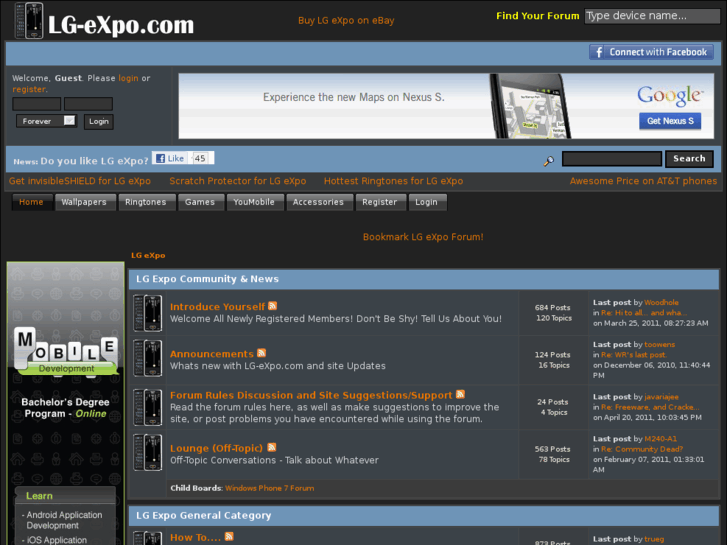
Task: Click the Android Application Development link in ad
Action: coord(64,520)
